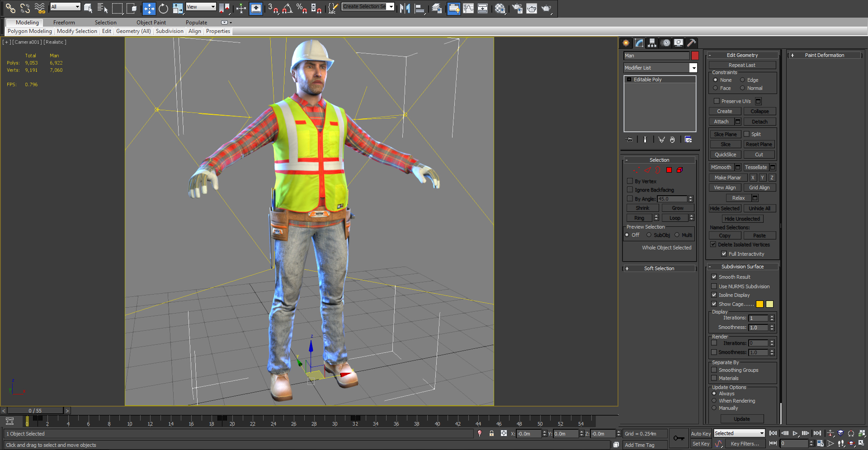This screenshot has height=450, width=868.
Task: Open the selection filter All dropdown
Action: (x=65, y=7)
